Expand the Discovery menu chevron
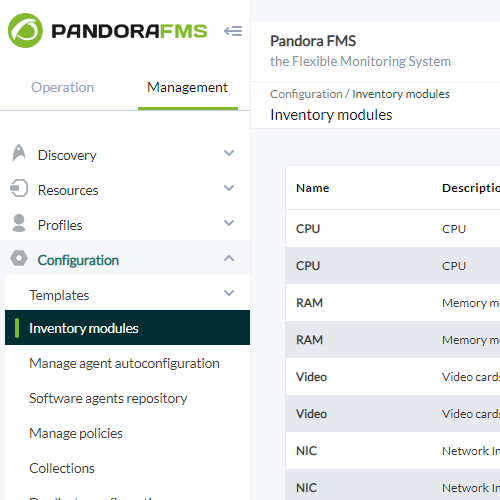Image resolution: width=500 pixels, height=500 pixels. coord(229,153)
